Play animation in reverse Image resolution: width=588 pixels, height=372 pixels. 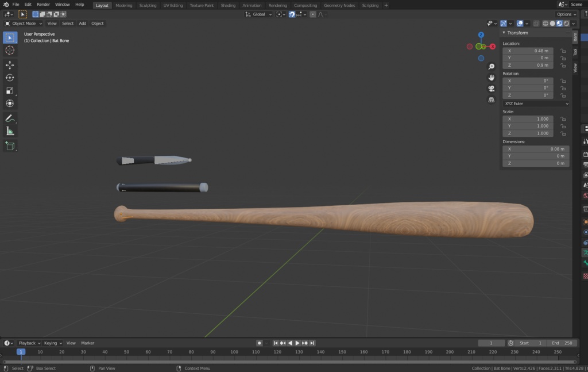click(x=290, y=343)
